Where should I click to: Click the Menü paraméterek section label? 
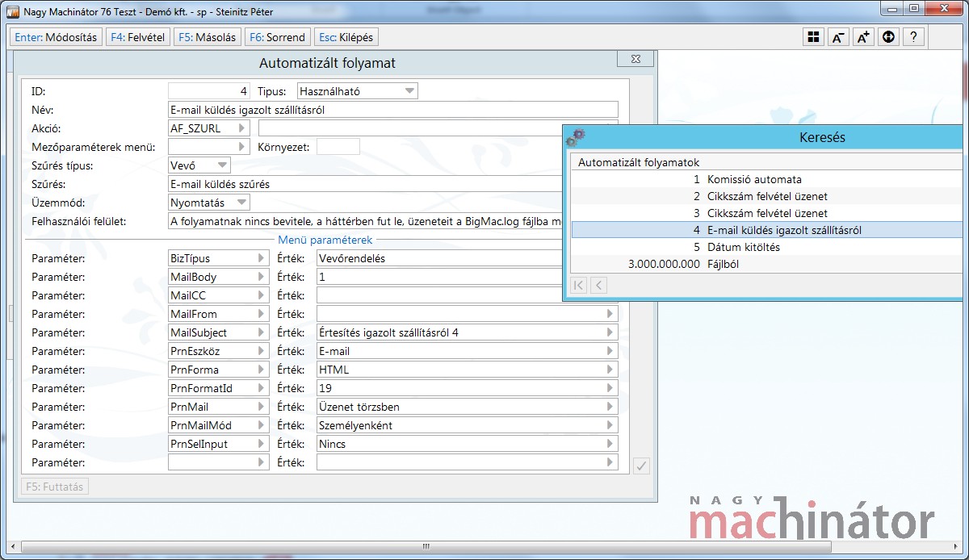325,240
